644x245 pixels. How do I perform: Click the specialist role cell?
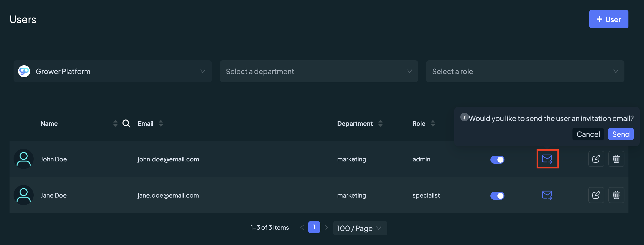point(426,195)
